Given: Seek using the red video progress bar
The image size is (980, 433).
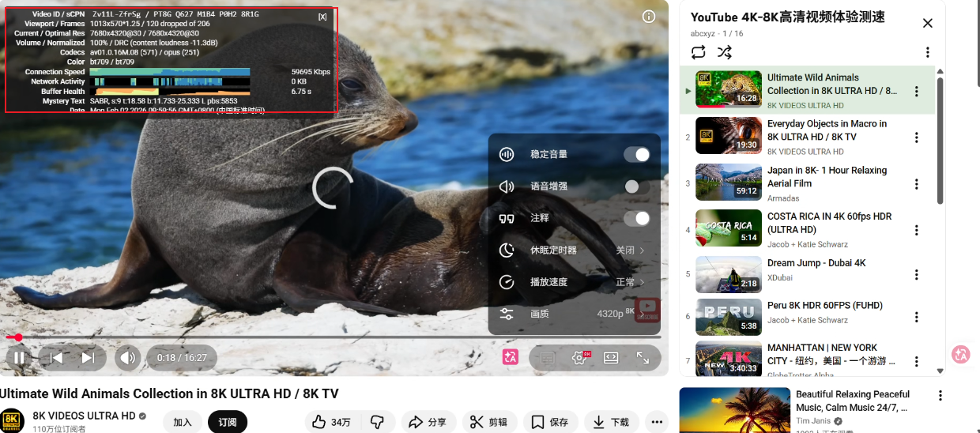Looking at the screenshot, I should point(334,337).
